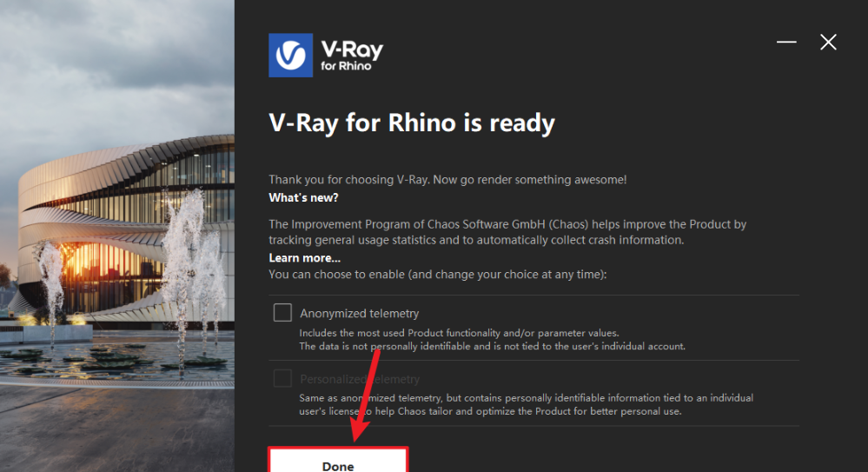Click the Personalized telemetry label
Viewport: 868px width, 472px height.
[359, 379]
